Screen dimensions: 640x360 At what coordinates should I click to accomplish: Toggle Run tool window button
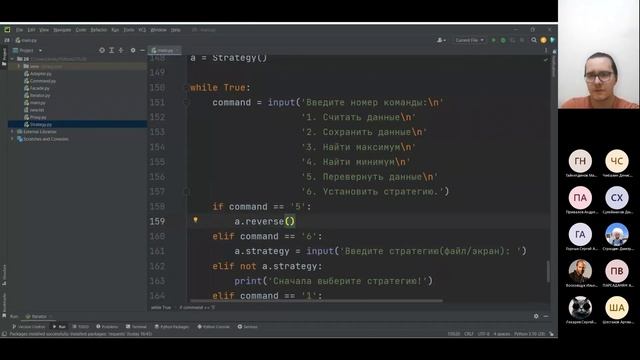tap(59, 327)
